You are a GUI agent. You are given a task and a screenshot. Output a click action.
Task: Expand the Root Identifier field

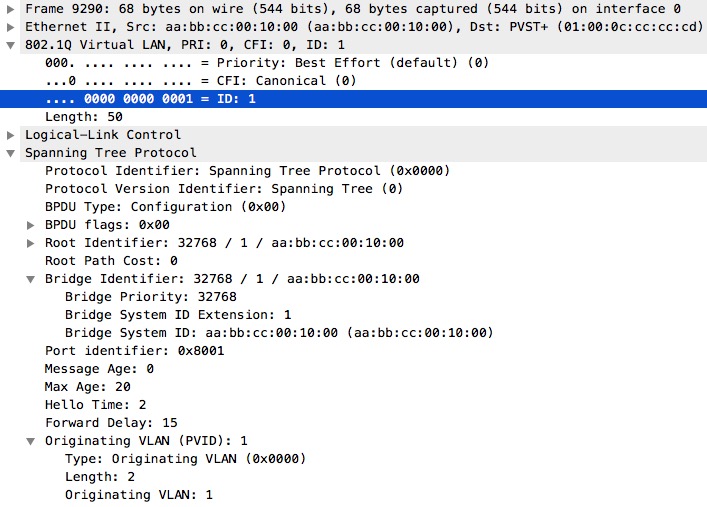pyautogui.click(x=31, y=243)
